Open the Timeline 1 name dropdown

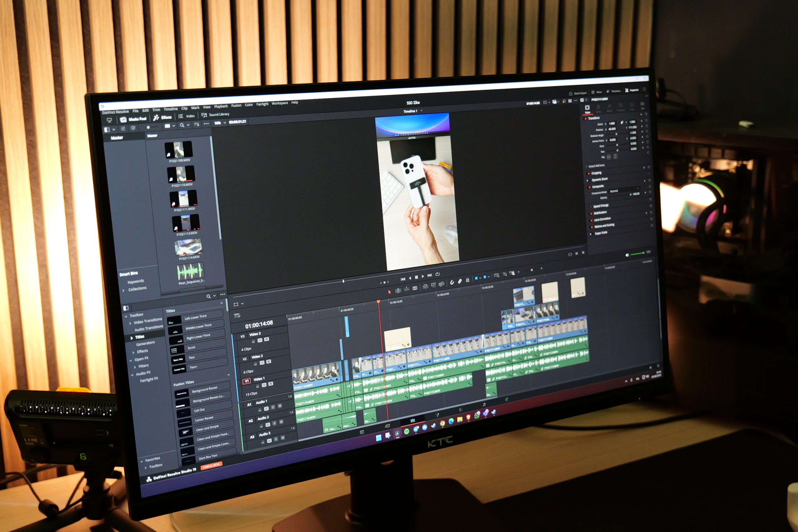(x=413, y=111)
